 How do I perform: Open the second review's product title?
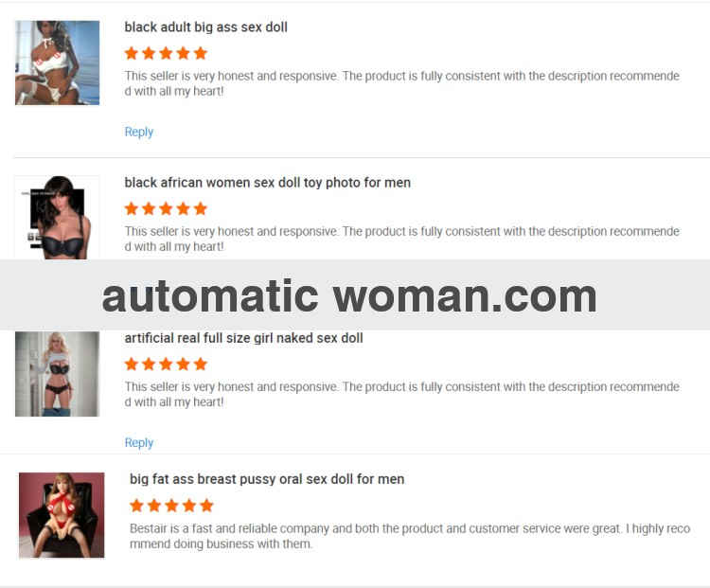[x=268, y=183]
